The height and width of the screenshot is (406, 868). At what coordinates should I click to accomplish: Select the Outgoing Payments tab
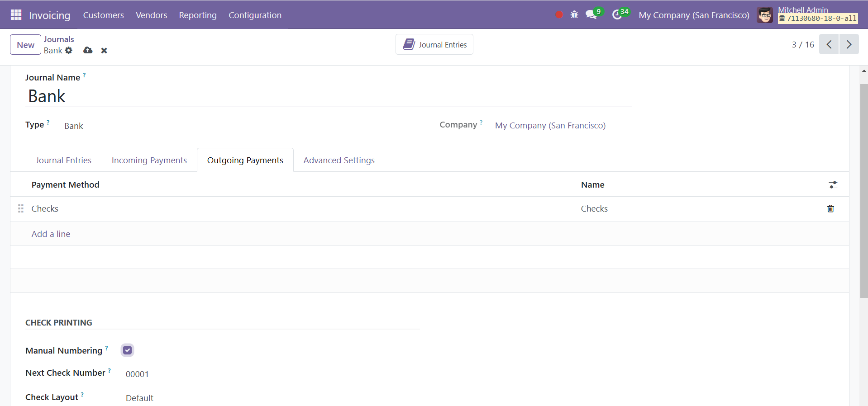[x=245, y=160]
